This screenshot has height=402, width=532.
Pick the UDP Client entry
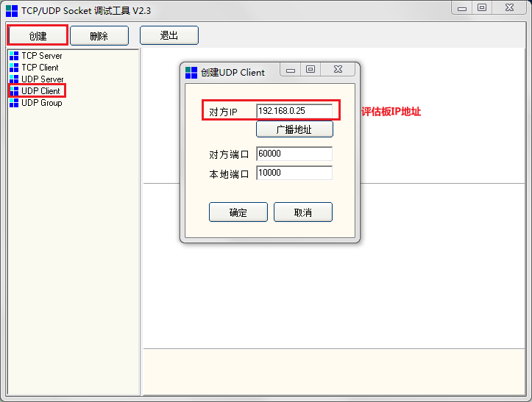[40, 91]
